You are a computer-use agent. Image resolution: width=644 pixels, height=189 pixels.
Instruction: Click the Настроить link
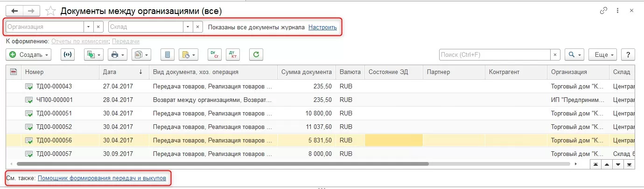pyautogui.click(x=322, y=27)
